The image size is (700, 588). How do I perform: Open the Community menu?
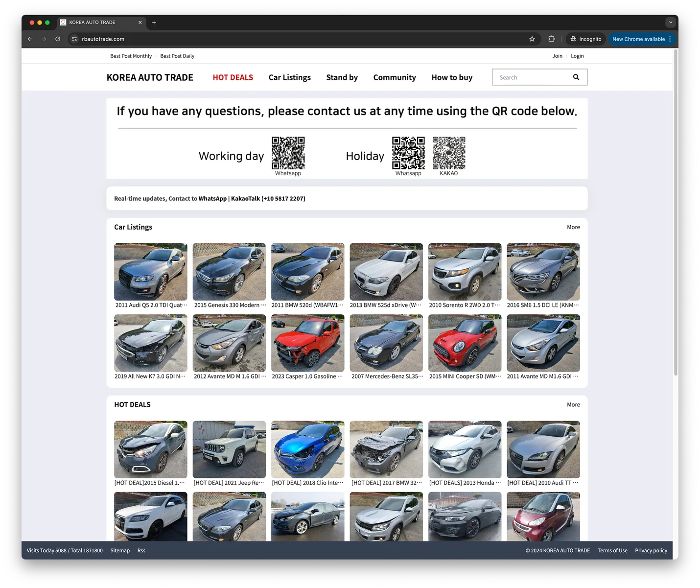point(395,77)
